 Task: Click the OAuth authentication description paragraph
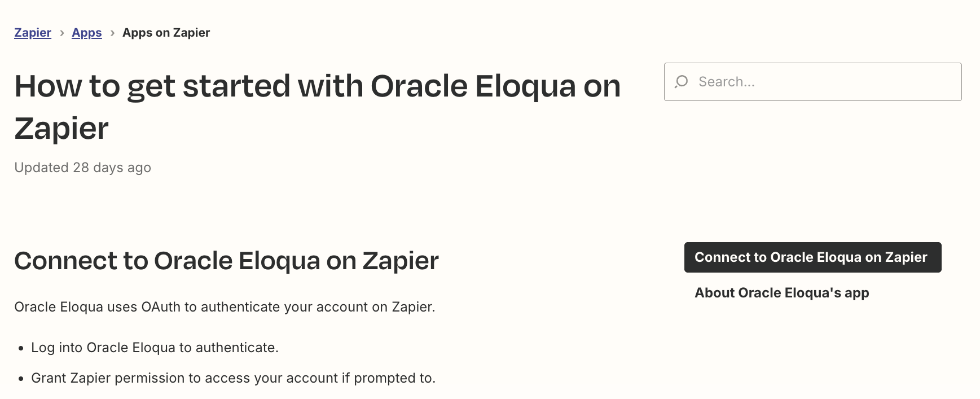tap(225, 307)
